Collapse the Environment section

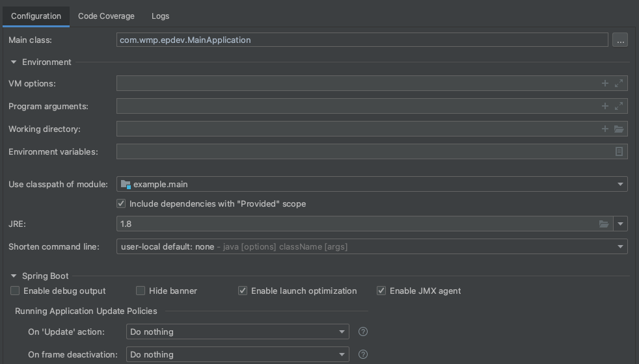point(14,62)
